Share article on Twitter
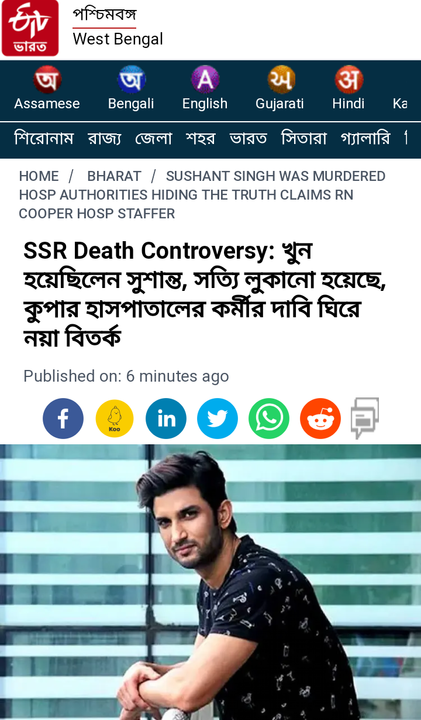This screenshot has height=720, width=421. tap(217, 418)
